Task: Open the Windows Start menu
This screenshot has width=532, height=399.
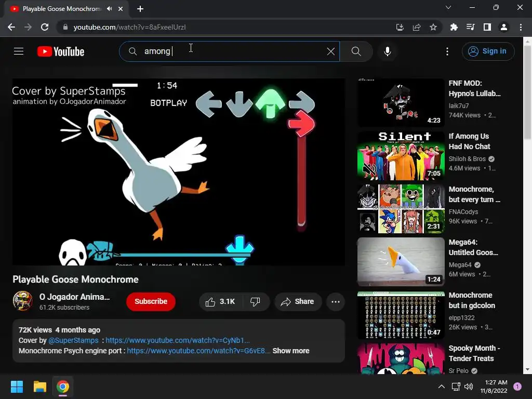Action: pos(17,387)
